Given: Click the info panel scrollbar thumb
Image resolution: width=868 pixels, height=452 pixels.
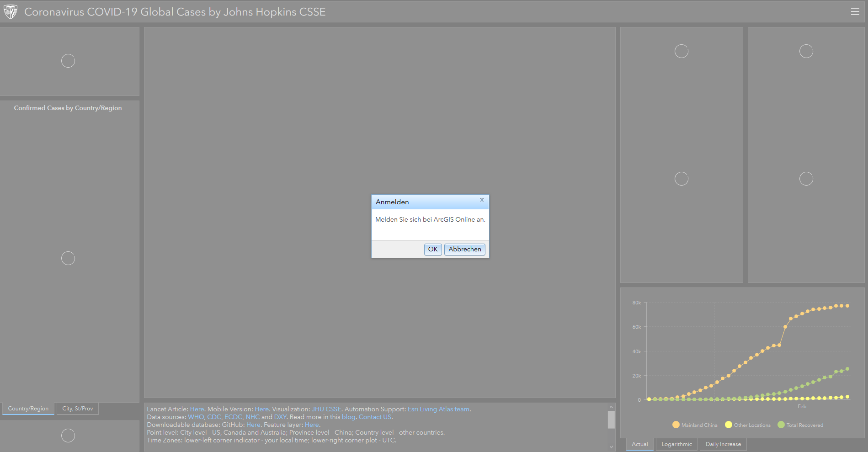Looking at the screenshot, I should pyautogui.click(x=611, y=420).
